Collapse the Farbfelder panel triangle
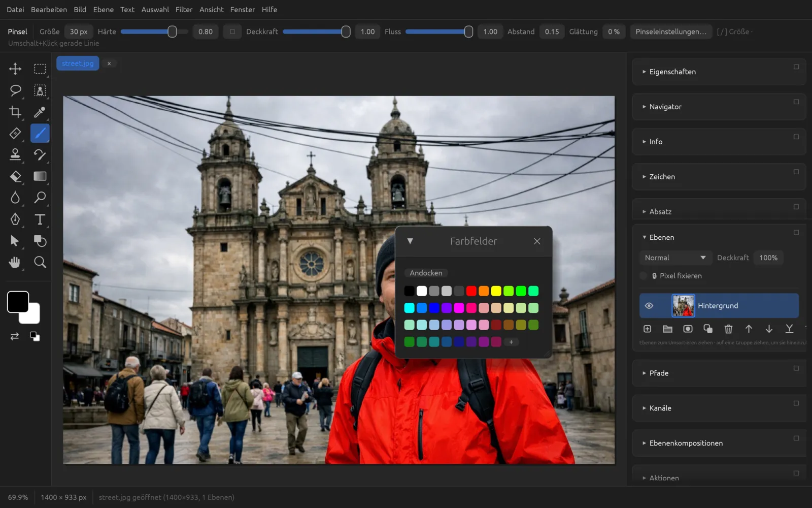Screen dimensions: 812x508 click(410, 241)
